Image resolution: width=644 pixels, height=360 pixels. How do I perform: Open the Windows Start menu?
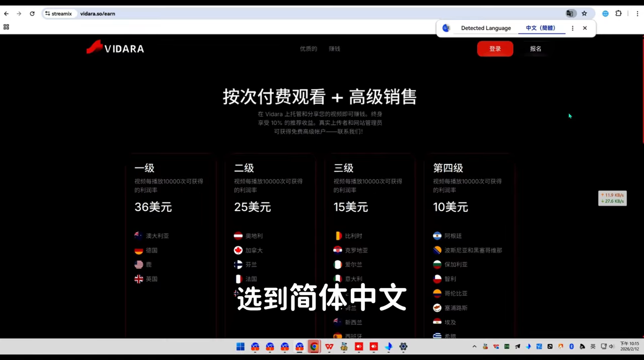pyautogui.click(x=240, y=346)
